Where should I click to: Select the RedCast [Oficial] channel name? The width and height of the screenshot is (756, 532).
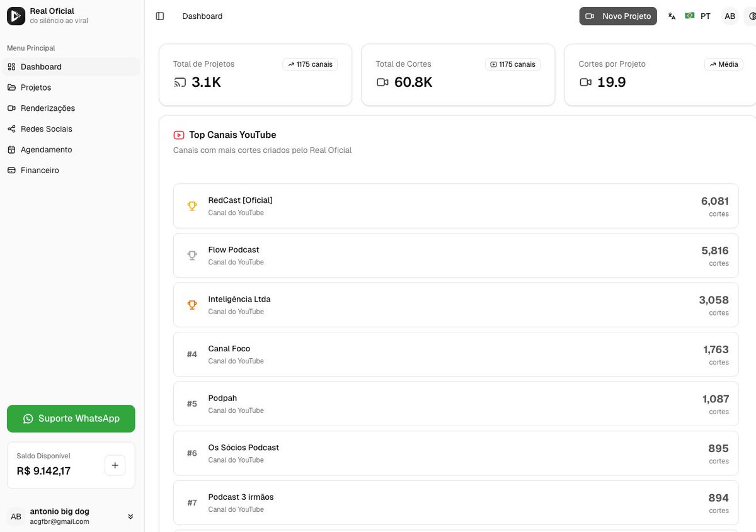pos(241,200)
